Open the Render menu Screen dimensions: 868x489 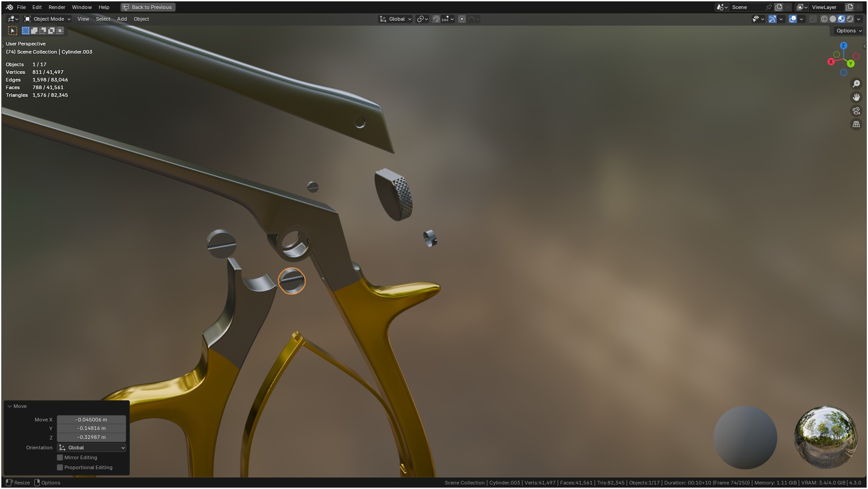[x=57, y=7]
